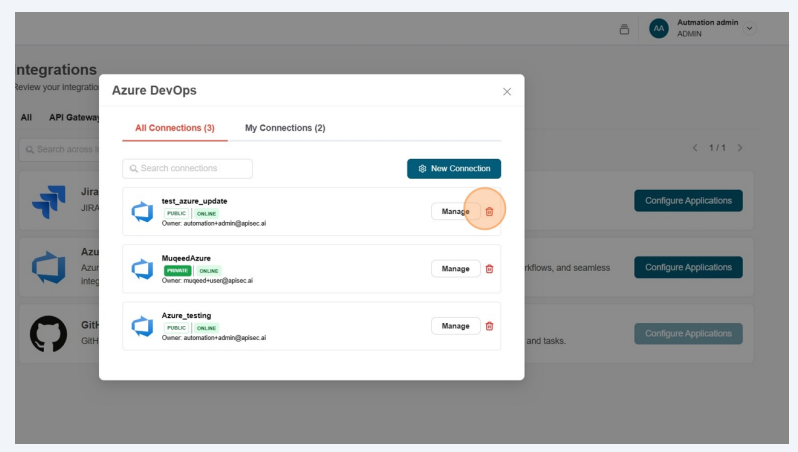798x452 pixels.
Task: Click the AA user avatar
Action: [x=658, y=29]
